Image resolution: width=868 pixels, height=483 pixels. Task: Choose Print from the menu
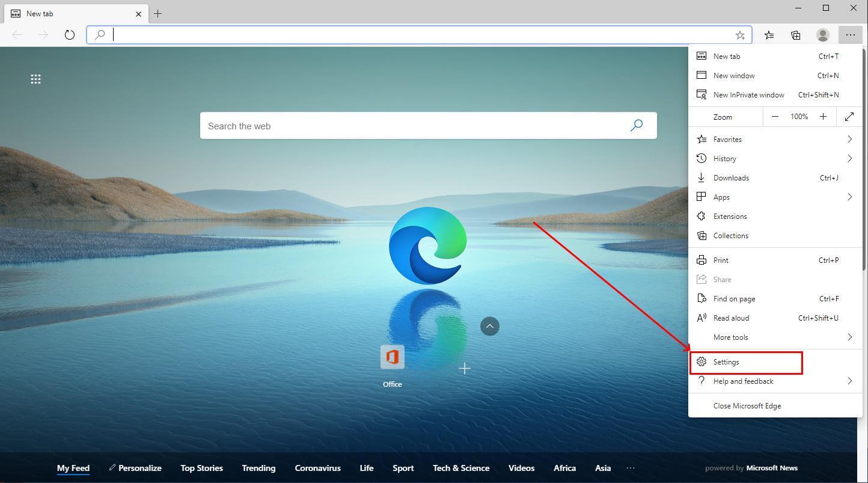click(775, 260)
